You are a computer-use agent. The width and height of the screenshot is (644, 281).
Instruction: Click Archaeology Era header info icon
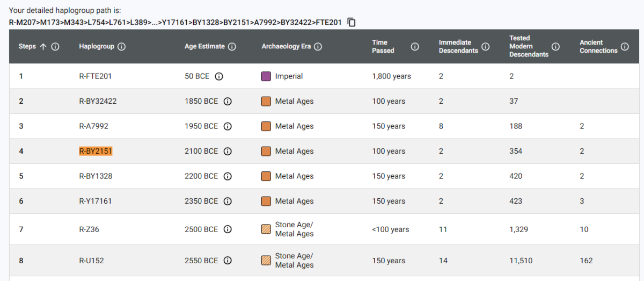[318, 47]
